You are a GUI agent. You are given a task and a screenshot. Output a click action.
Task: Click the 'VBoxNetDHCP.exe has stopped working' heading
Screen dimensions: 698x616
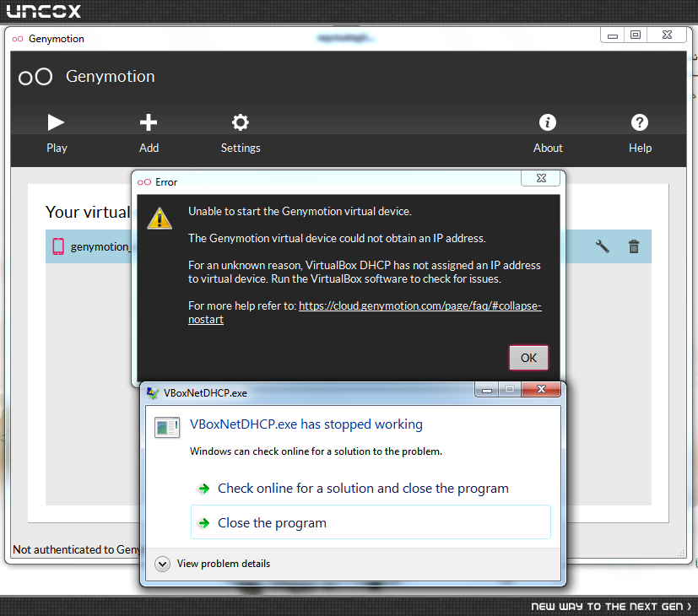[x=306, y=424]
